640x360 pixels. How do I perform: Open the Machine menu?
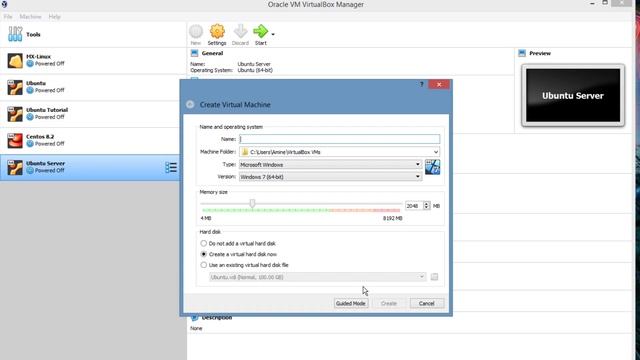(x=30, y=17)
